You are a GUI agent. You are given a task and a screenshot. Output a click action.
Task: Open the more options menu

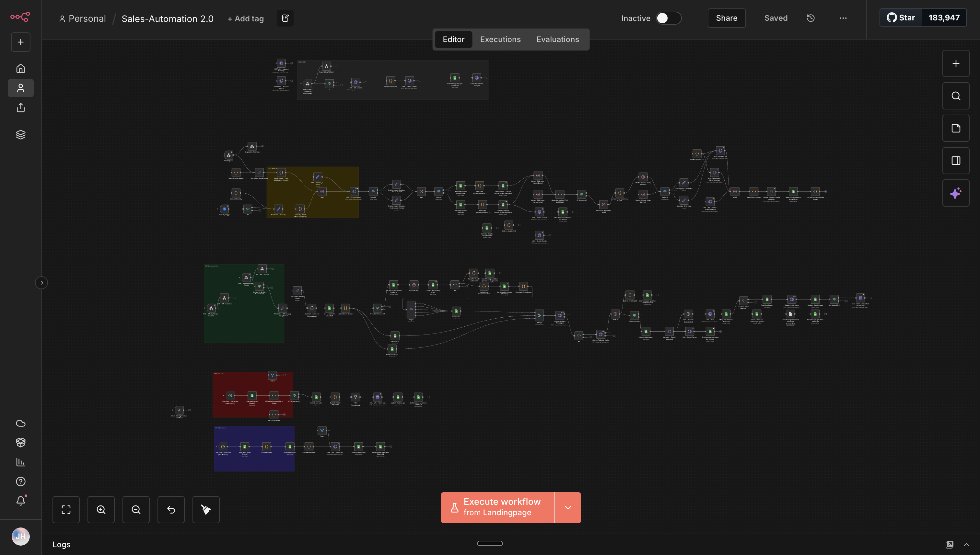click(x=843, y=18)
